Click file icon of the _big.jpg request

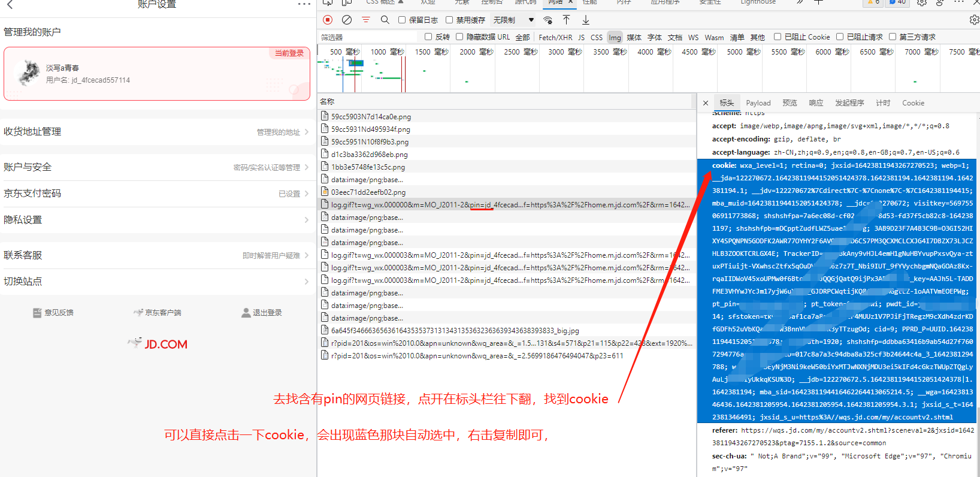325,330
